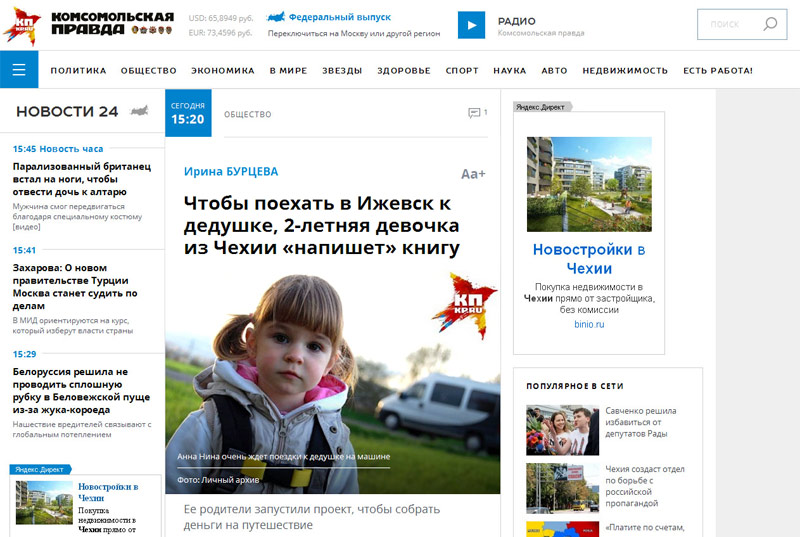
Task: Click the КП watermark on the girl's photo
Action: (x=464, y=305)
